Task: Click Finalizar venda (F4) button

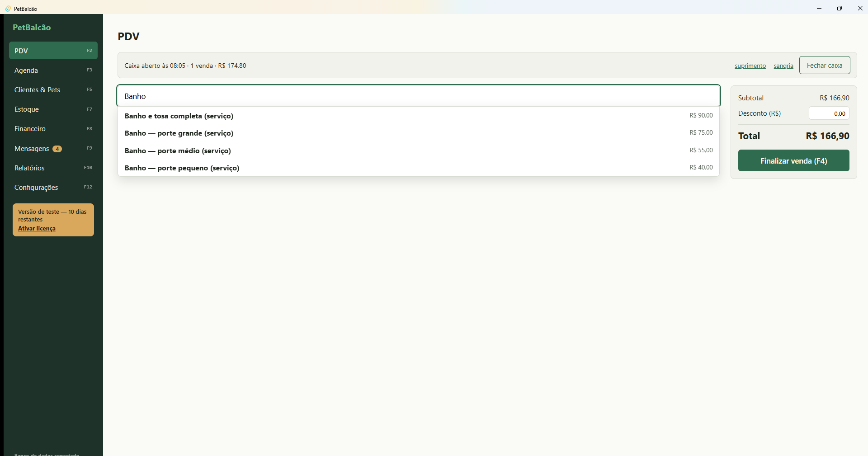Action: [794, 160]
